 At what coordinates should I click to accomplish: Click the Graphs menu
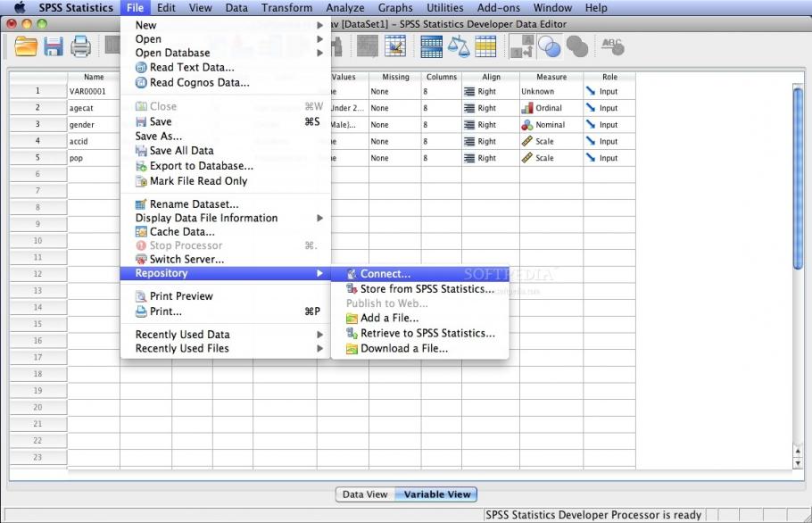pos(395,7)
